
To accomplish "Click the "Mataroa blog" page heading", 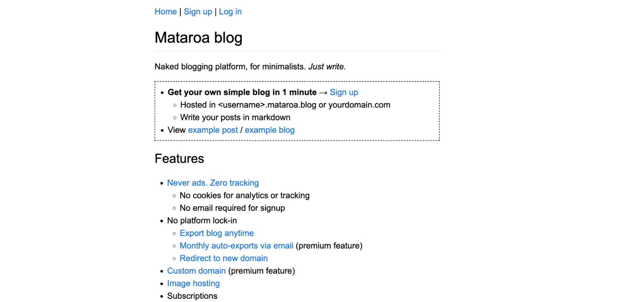I will (198, 38).
